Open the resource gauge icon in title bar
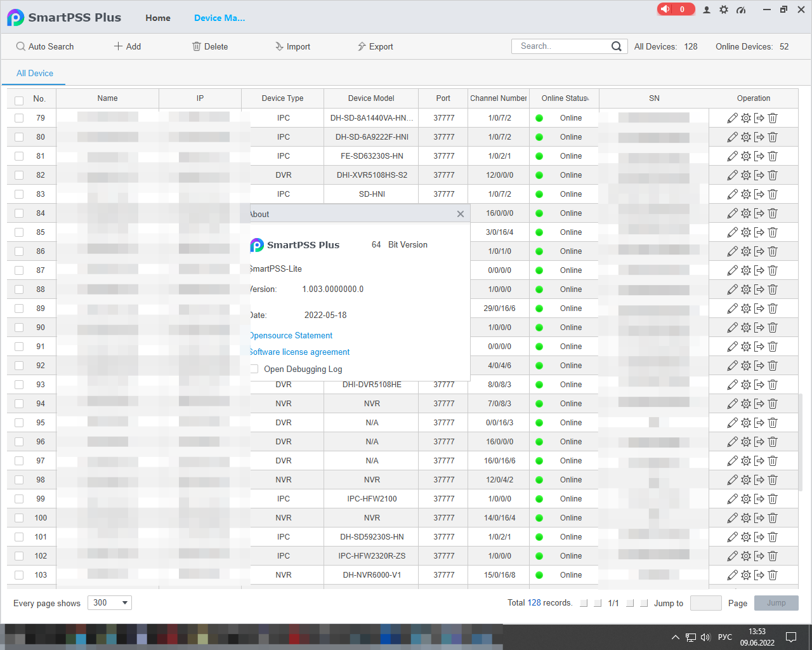The image size is (812, 650). [x=741, y=10]
